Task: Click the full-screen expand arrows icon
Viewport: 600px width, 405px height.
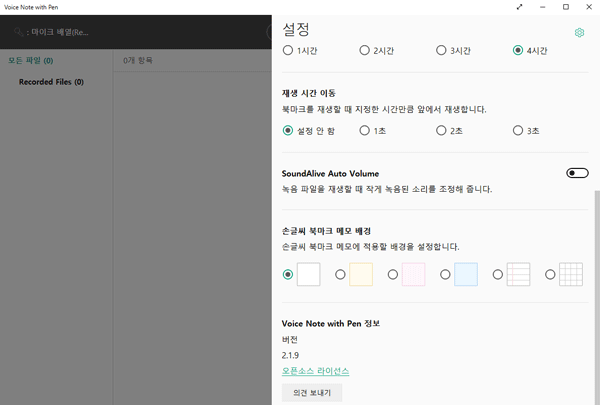Action: pos(519,7)
